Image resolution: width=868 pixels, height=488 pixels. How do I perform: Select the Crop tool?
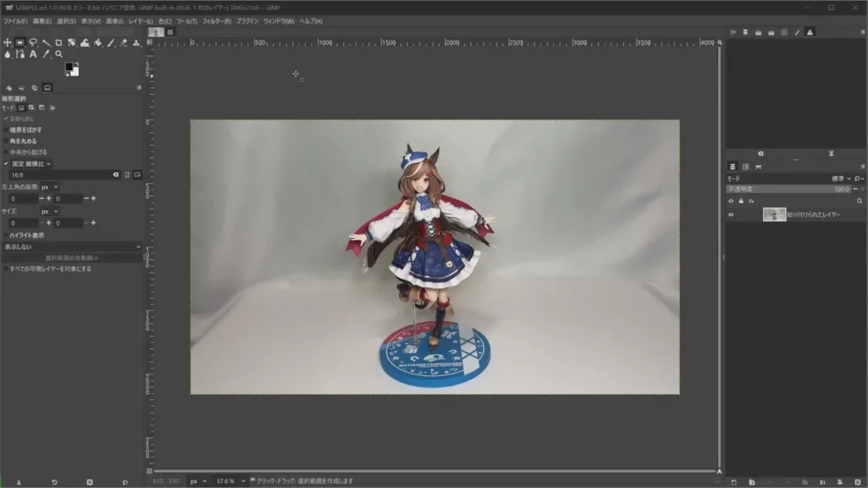58,42
